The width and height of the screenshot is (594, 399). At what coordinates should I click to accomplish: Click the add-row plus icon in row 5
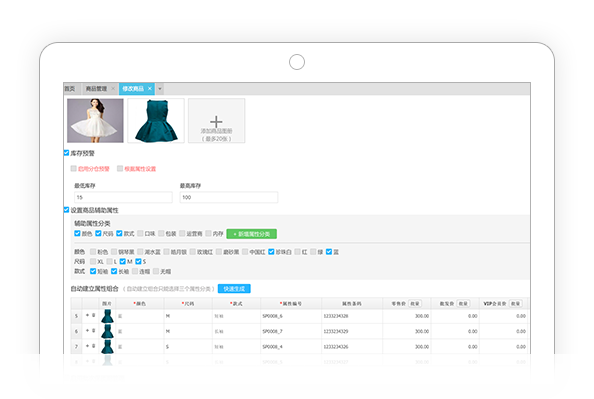[x=88, y=315]
